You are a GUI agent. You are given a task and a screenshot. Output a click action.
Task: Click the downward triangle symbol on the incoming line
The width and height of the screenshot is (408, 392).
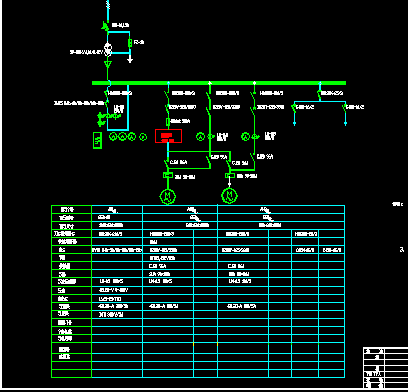coord(107,64)
